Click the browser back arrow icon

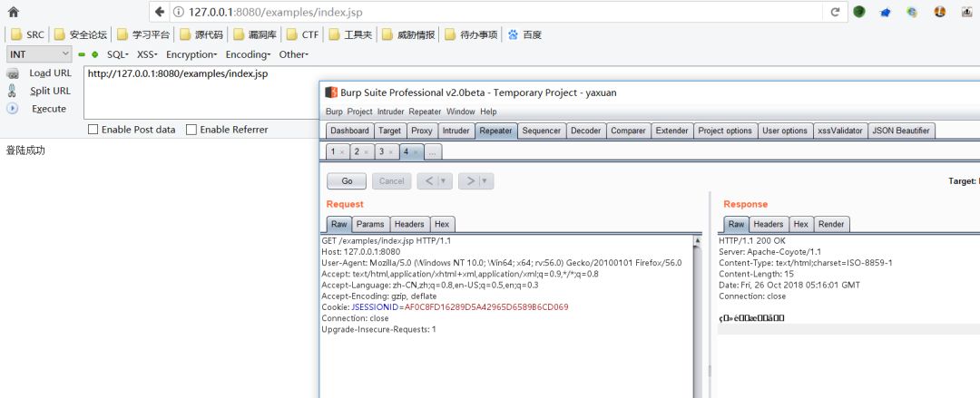[x=160, y=12]
